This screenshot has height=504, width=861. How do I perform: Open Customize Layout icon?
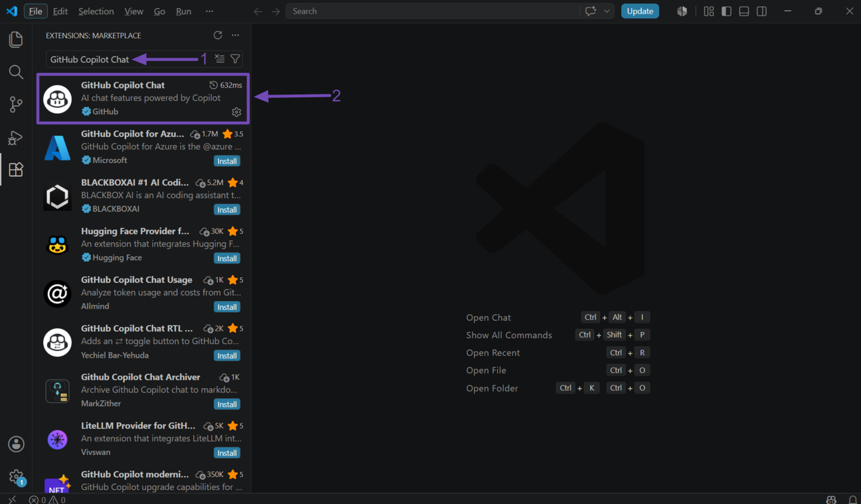[x=709, y=12]
